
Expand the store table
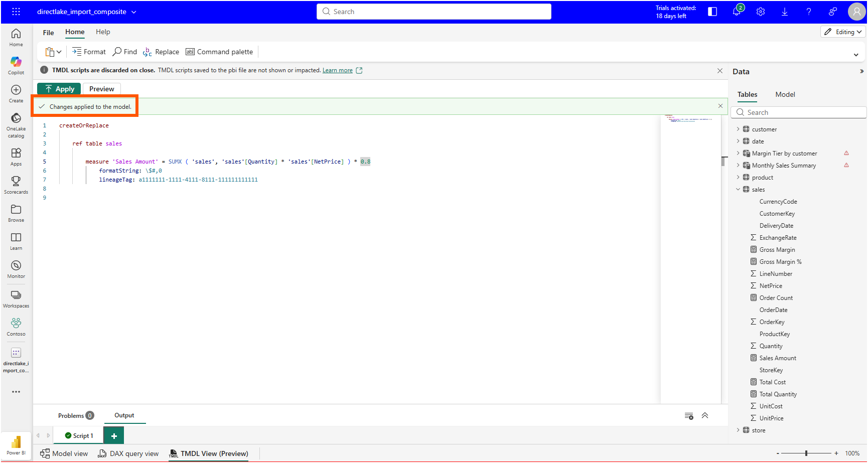click(738, 430)
